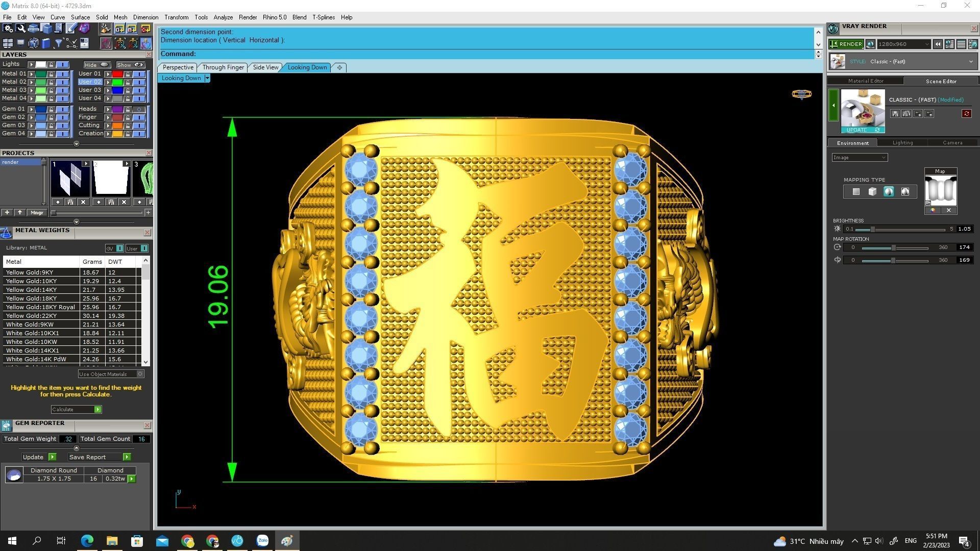
Task: Switch to Through Finger viewport tab
Action: (x=223, y=67)
